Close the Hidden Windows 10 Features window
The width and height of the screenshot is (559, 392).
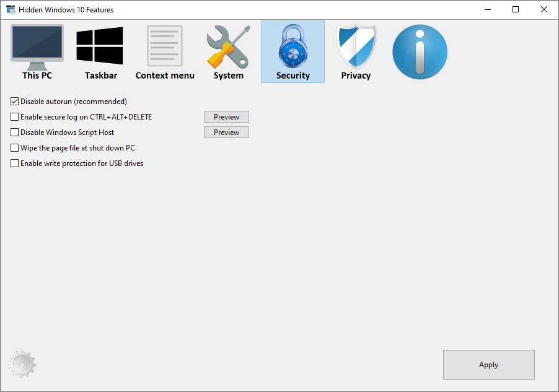pyautogui.click(x=544, y=10)
